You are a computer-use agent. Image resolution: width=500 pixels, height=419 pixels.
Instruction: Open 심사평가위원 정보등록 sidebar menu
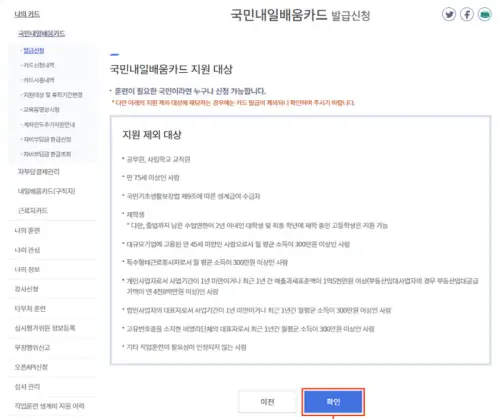[x=45, y=328]
